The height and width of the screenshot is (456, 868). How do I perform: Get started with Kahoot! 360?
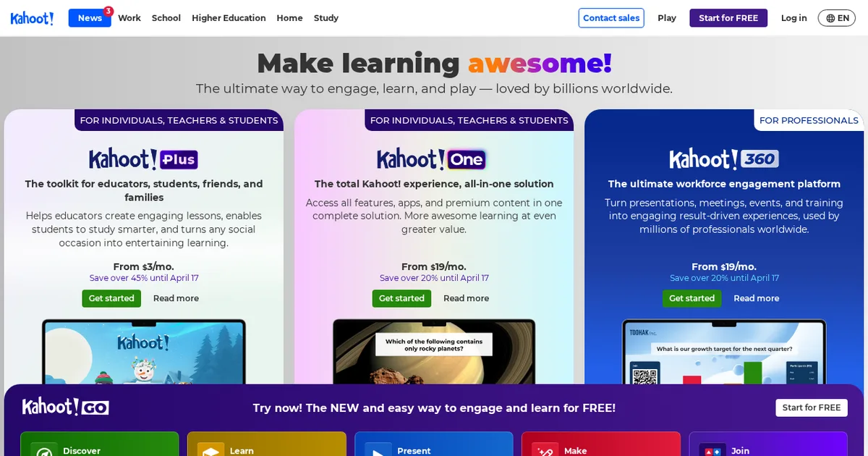click(x=692, y=298)
